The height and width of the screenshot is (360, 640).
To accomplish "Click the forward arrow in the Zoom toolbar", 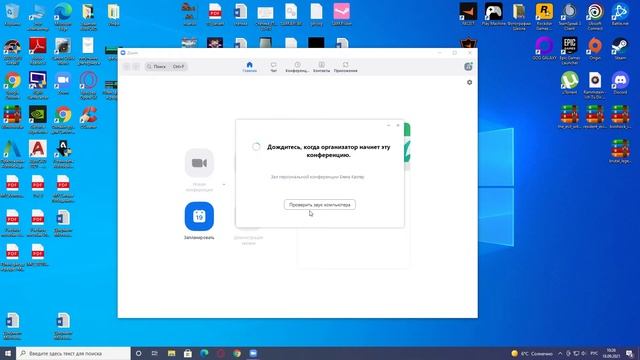I will click(x=136, y=67).
